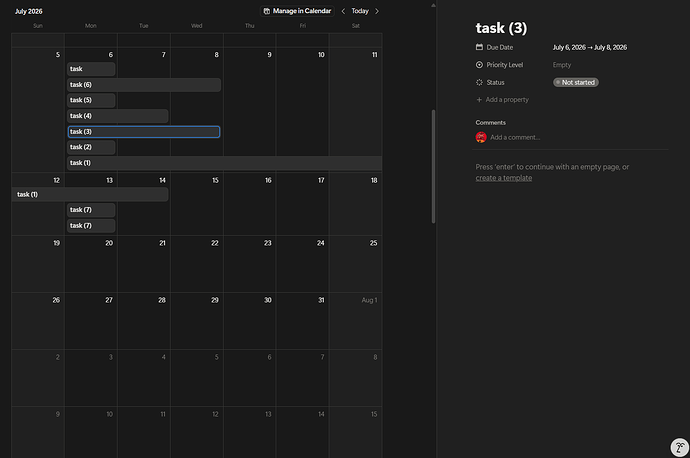The image size is (690, 458).
Task: Click the Due Date calendar icon
Action: tap(479, 47)
